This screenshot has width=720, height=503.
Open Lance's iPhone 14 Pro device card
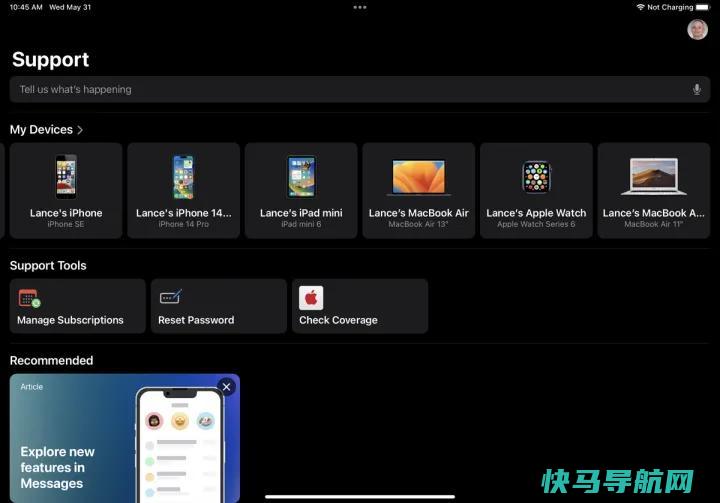tap(184, 191)
